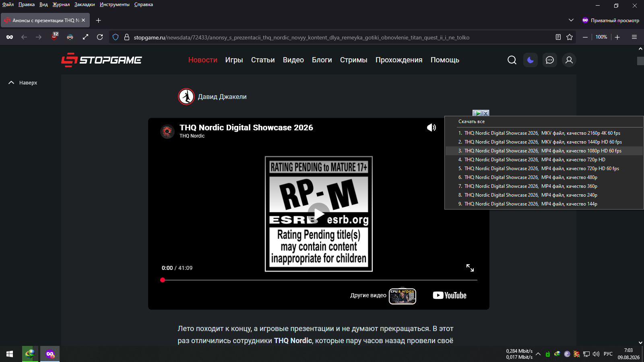Toggle the site dark mode moon button
The image size is (644, 362).
click(x=530, y=60)
